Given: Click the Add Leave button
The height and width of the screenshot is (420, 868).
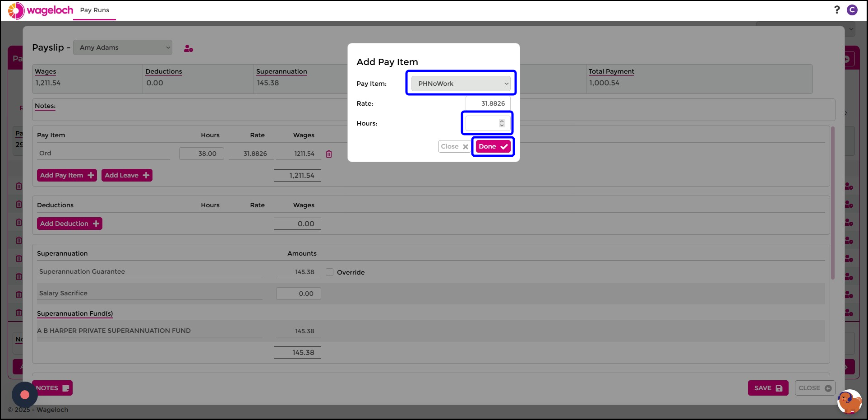Looking at the screenshot, I should (x=127, y=175).
